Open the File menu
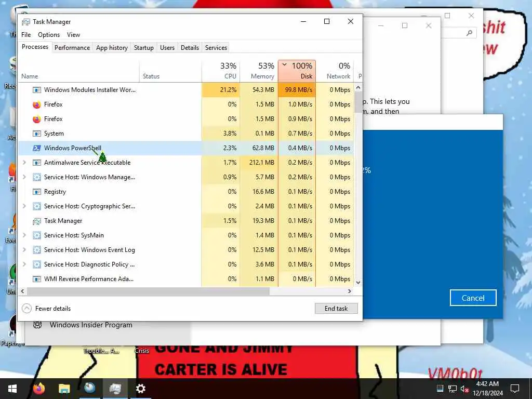This screenshot has width=532, height=399. 26,35
